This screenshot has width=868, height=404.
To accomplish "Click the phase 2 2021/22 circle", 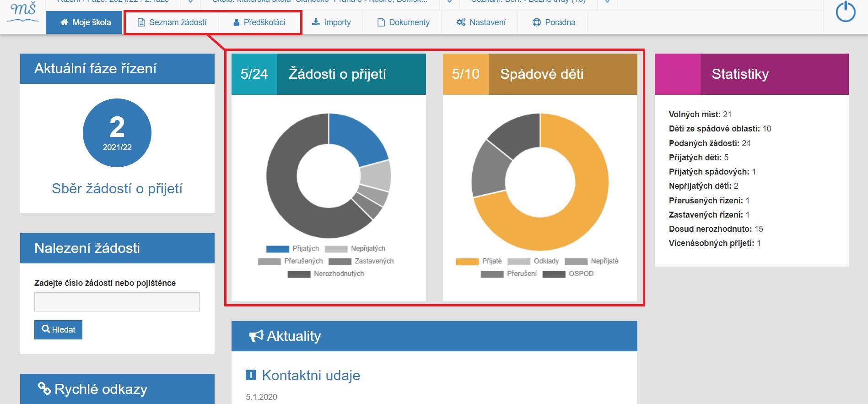I will click(x=117, y=133).
